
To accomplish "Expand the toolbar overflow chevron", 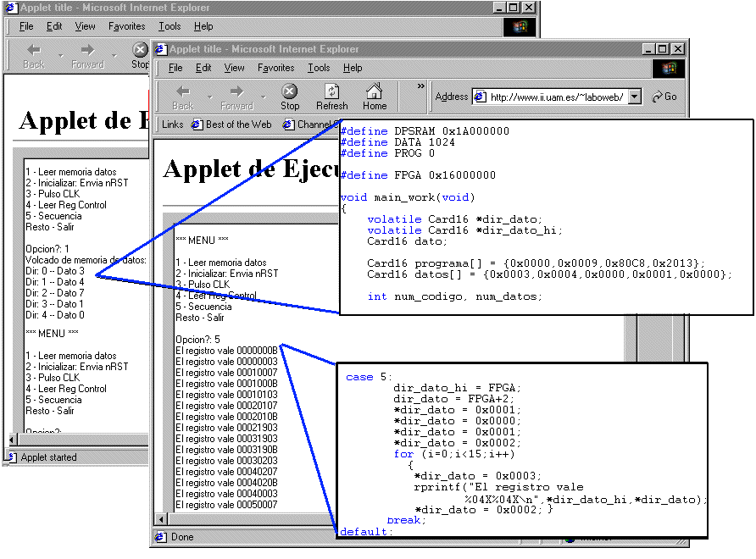I will [x=420, y=86].
